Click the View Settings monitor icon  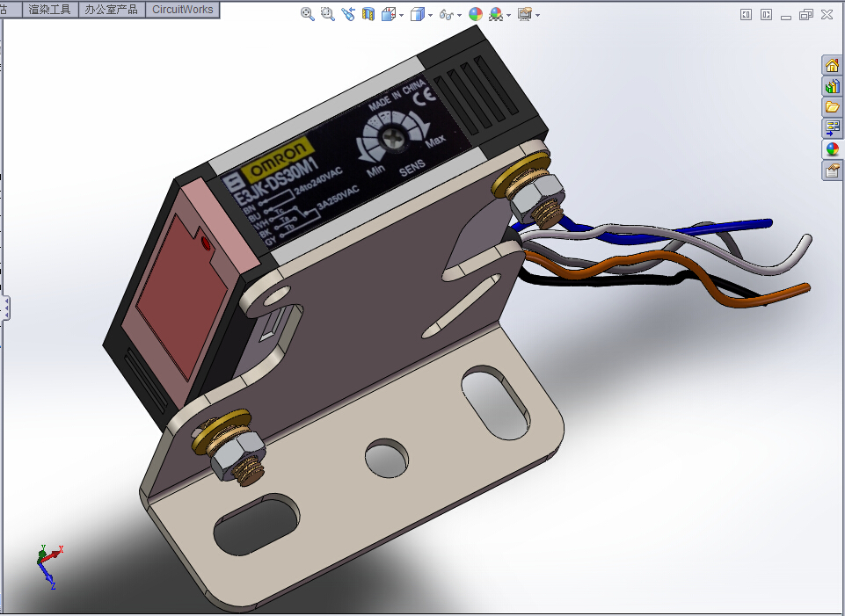pos(525,14)
